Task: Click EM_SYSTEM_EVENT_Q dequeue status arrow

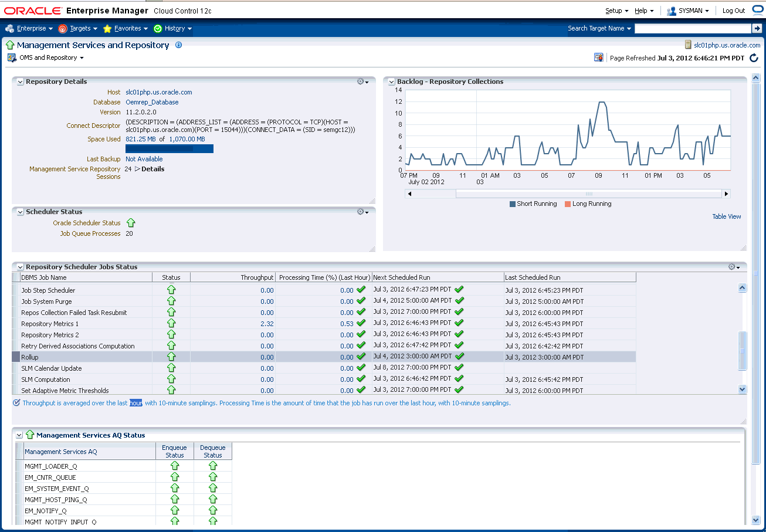Action: click(212, 488)
